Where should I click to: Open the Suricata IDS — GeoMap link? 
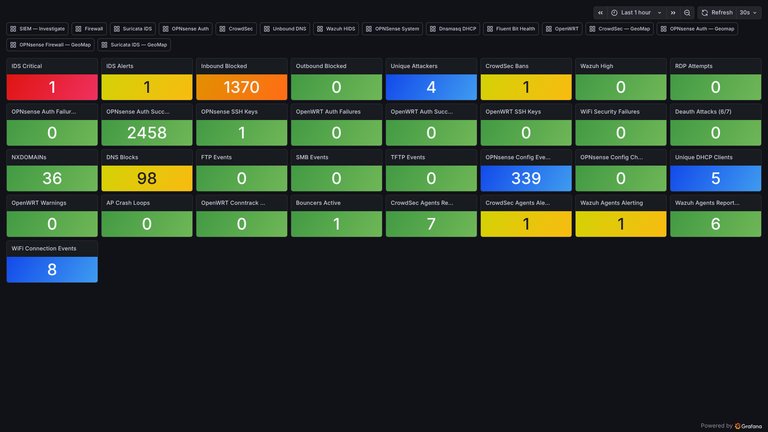point(134,45)
